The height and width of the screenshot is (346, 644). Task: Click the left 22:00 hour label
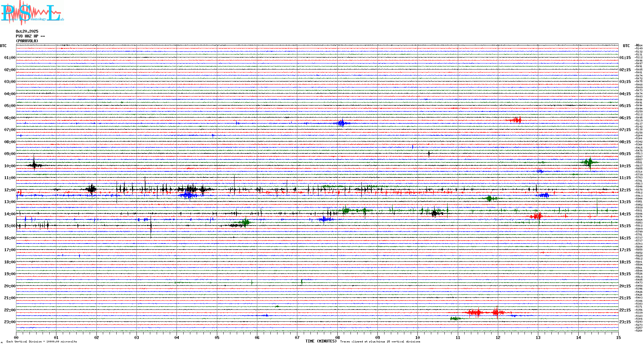click(x=10, y=310)
